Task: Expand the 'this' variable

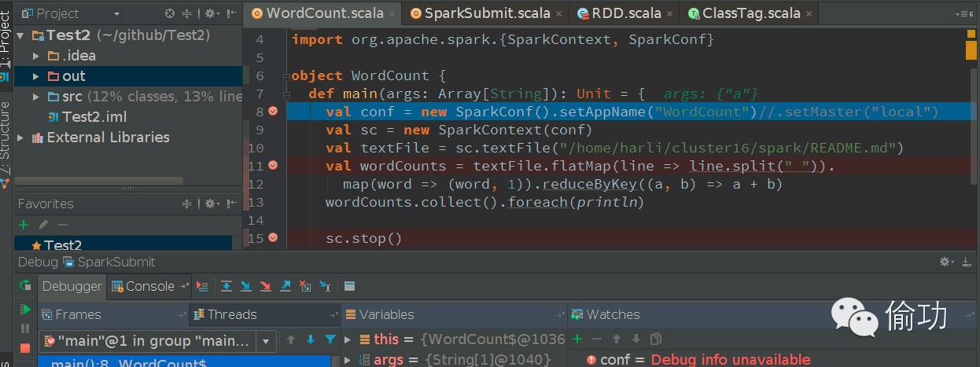Action: [x=349, y=339]
